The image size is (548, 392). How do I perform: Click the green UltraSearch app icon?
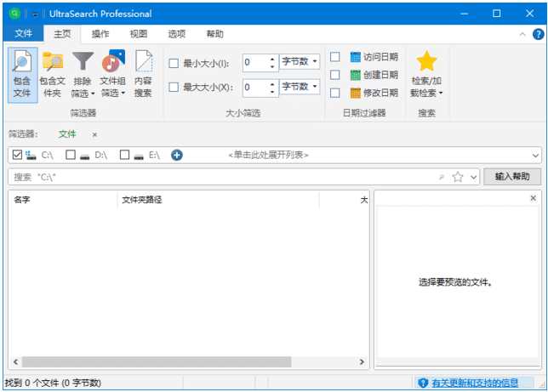click(x=14, y=14)
